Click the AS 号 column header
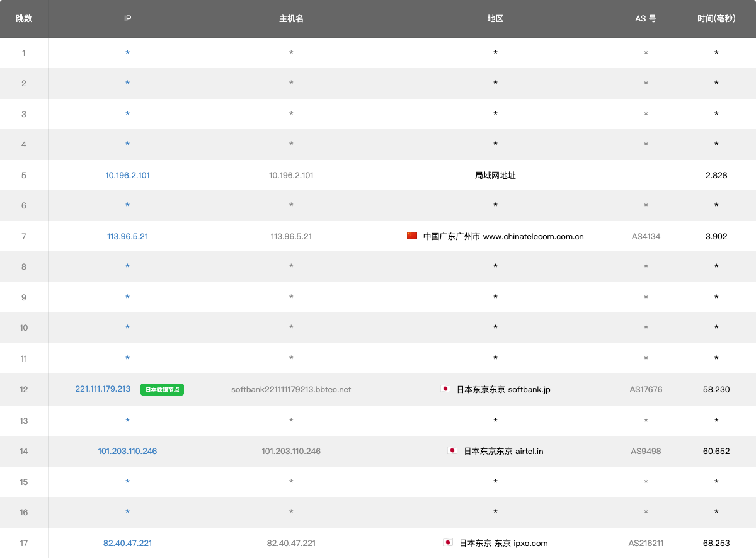The image size is (756, 558). coord(646,19)
